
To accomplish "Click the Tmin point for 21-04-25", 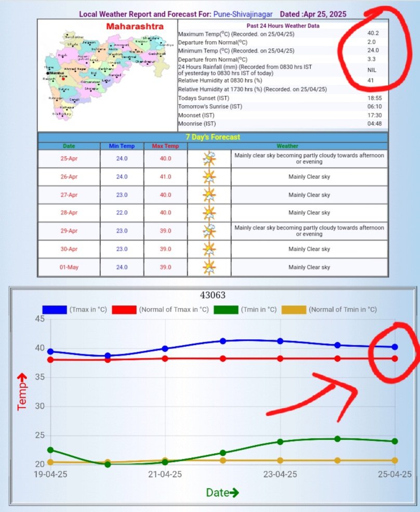I will (x=165, y=463).
